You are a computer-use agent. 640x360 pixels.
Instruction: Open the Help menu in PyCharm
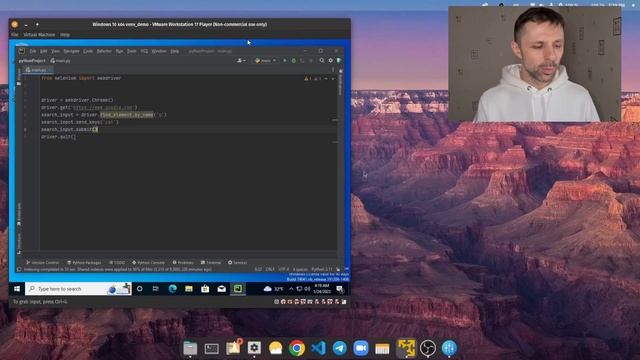pos(175,51)
